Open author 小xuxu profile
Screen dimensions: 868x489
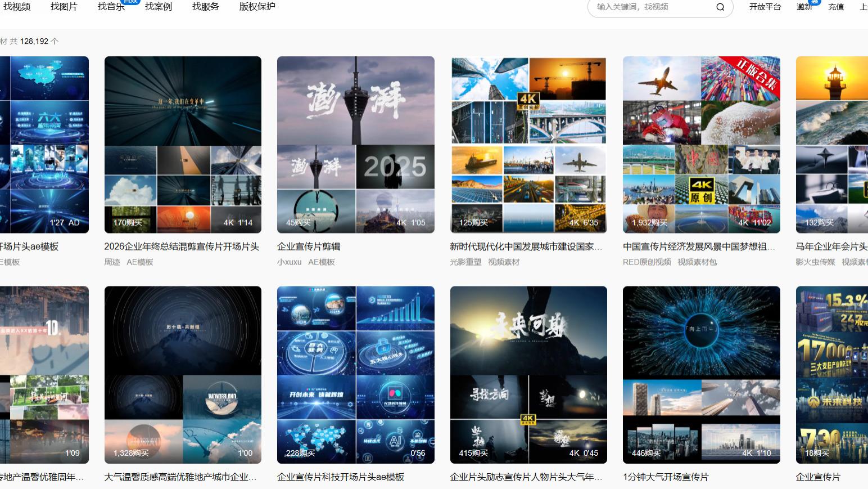pyautogui.click(x=290, y=262)
